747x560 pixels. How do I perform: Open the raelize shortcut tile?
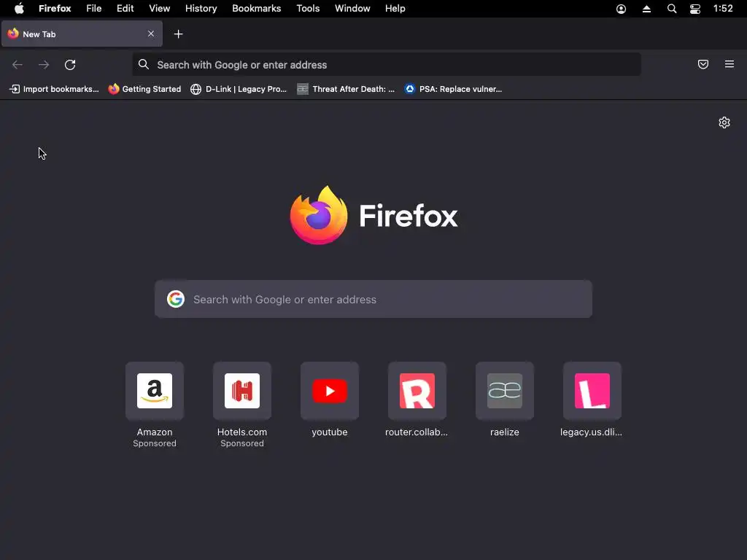coord(505,391)
